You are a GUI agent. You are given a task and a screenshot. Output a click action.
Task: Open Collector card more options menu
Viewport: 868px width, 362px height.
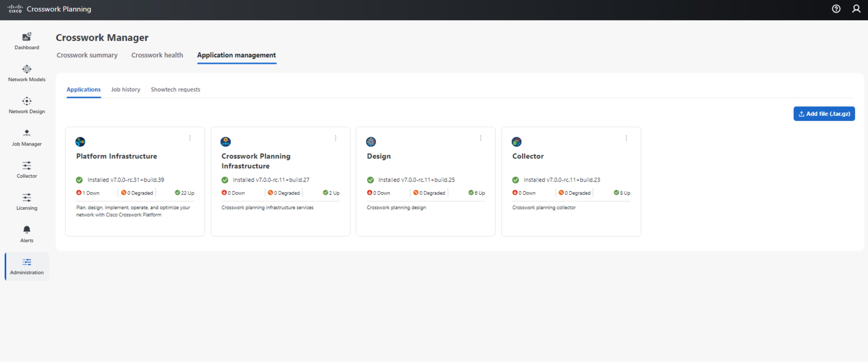tap(626, 138)
